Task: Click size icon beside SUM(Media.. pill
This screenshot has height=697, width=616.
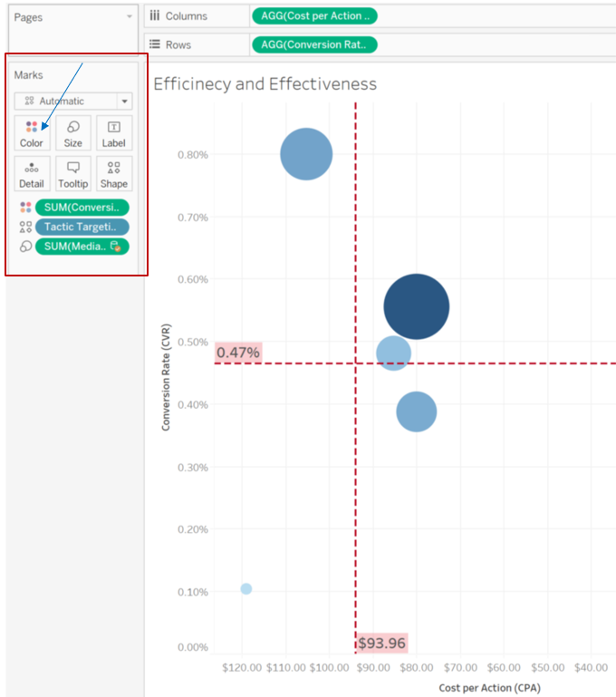Action: point(25,247)
